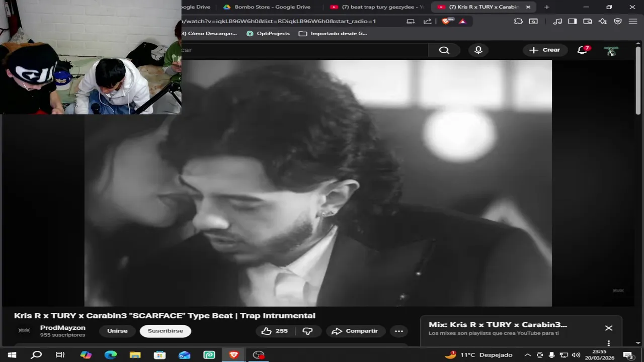Open Outlook mail app on taskbar
The height and width of the screenshot is (362, 644).
pos(184,355)
